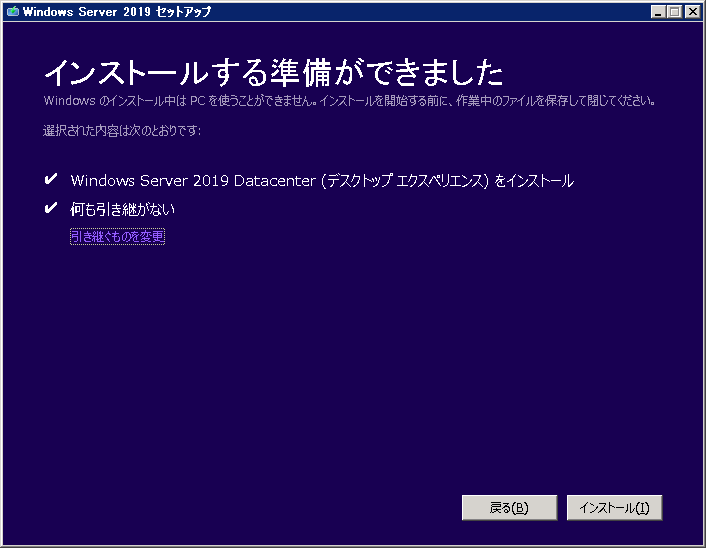The width and height of the screenshot is (706, 548).
Task: Click the setup icon in title bar
Action: point(13,11)
